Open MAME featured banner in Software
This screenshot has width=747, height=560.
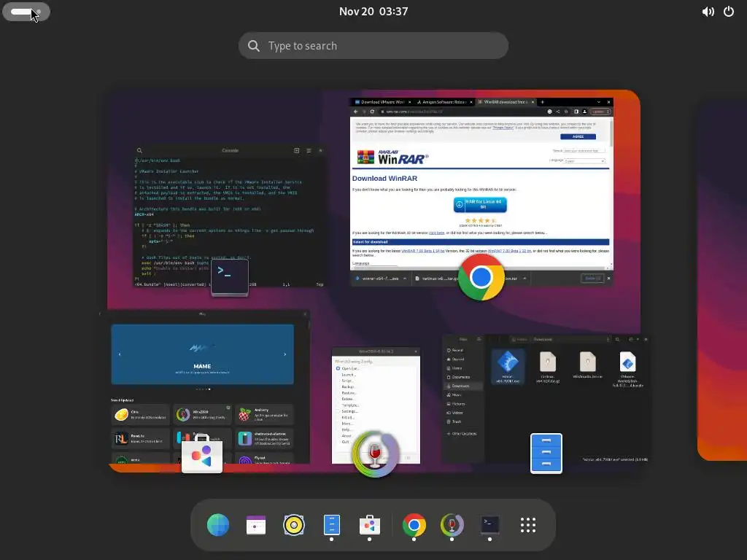pos(203,354)
